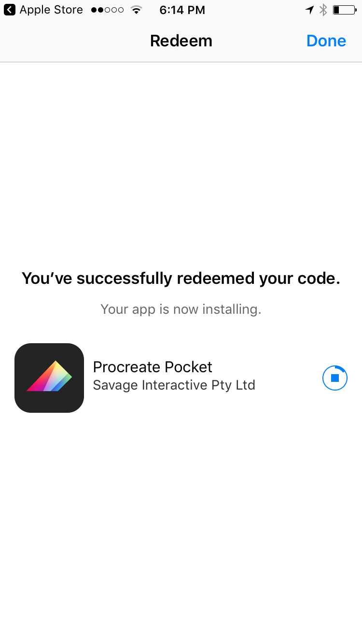Tap the Wi-Fi status icon
The width and height of the screenshot is (362, 644).
coord(137,10)
